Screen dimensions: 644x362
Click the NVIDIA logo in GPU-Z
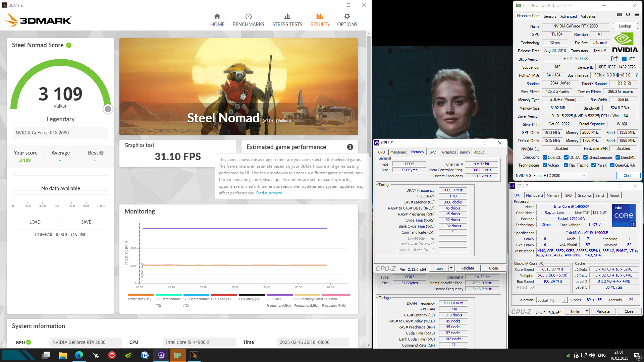(x=625, y=43)
